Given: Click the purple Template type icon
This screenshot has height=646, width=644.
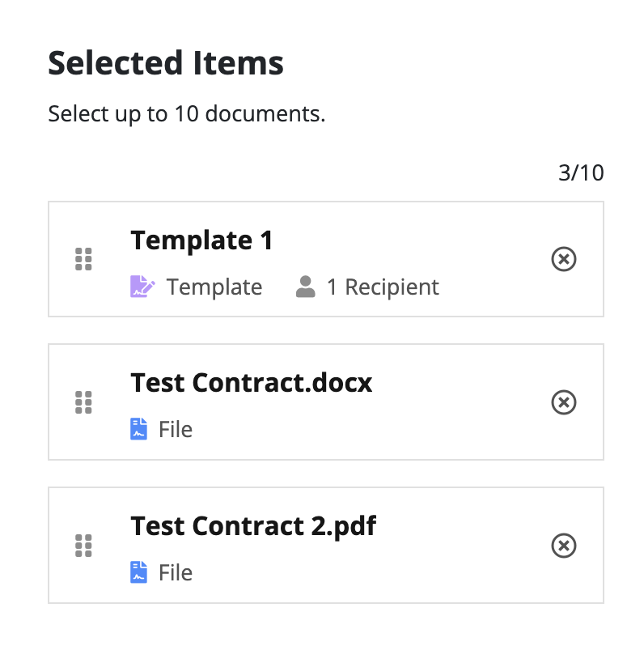Looking at the screenshot, I should coord(142,287).
